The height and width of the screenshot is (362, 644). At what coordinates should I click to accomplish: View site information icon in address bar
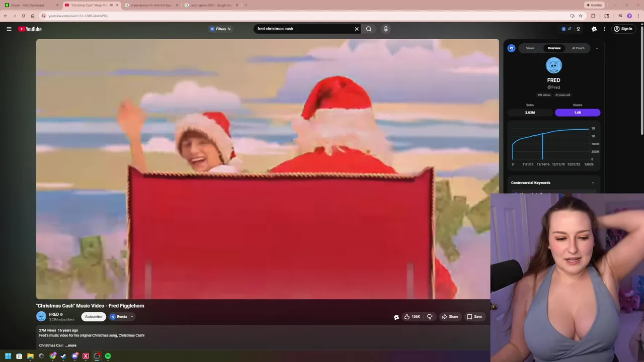coord(43,16)
